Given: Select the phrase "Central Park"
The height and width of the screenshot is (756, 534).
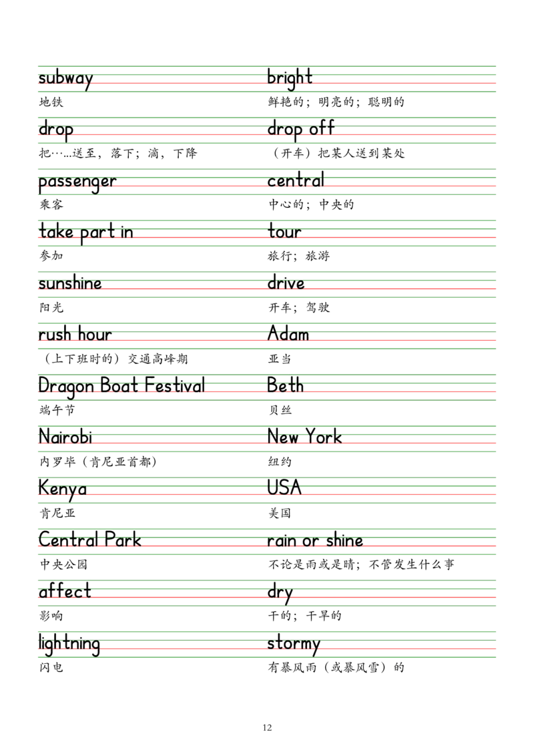Looking at the screenshot, I should coord(91,540).
